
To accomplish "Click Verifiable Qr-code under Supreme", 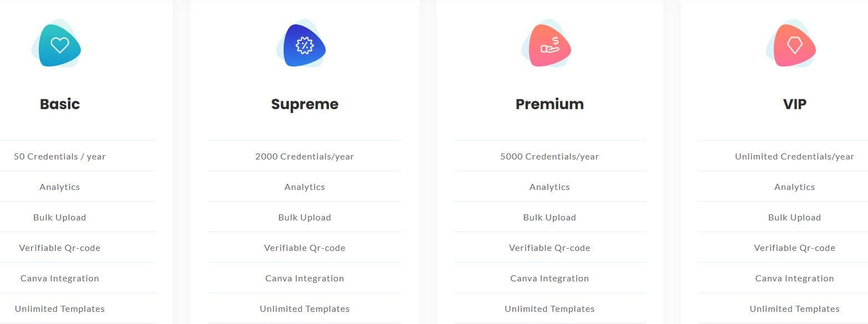I will click(x=305, y=248).
